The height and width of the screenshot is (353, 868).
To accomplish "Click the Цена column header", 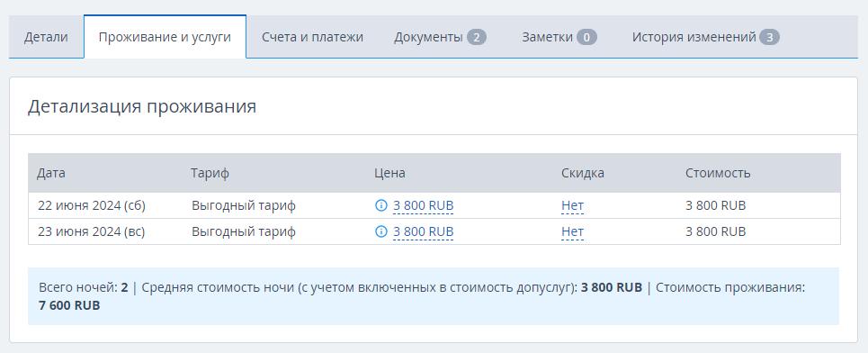I will pos(389,173).
